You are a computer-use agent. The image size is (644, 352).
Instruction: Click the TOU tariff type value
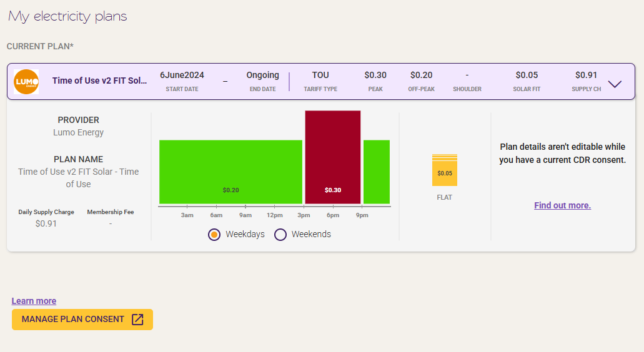(x=320, y=75)
